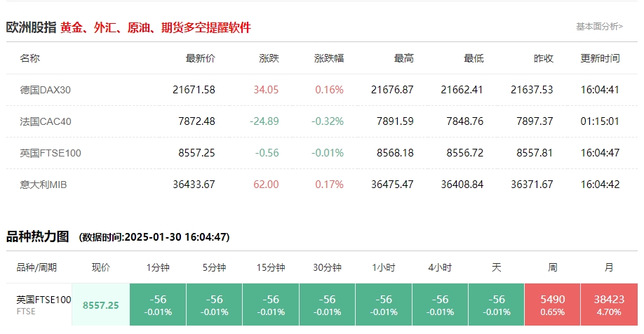Open the 法国CAC40 index row name

pyautogui.click(x=46, y=121)
